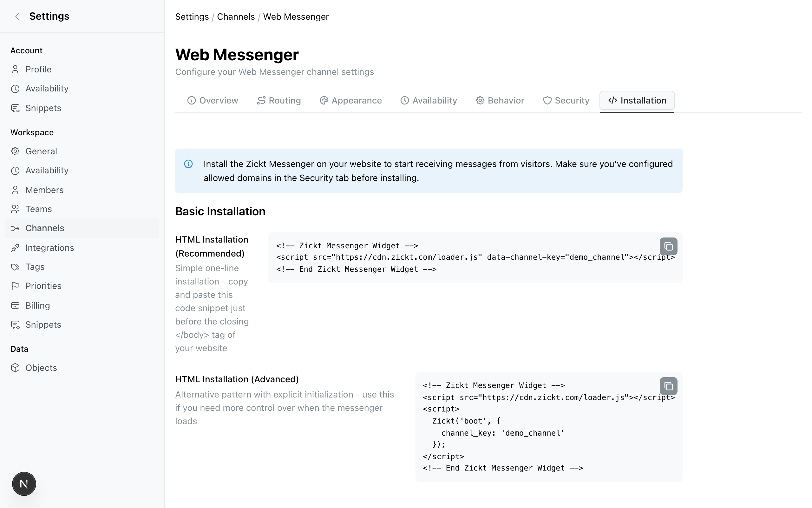
Task: Switch to the Routing tab
Action: [279, 100]
